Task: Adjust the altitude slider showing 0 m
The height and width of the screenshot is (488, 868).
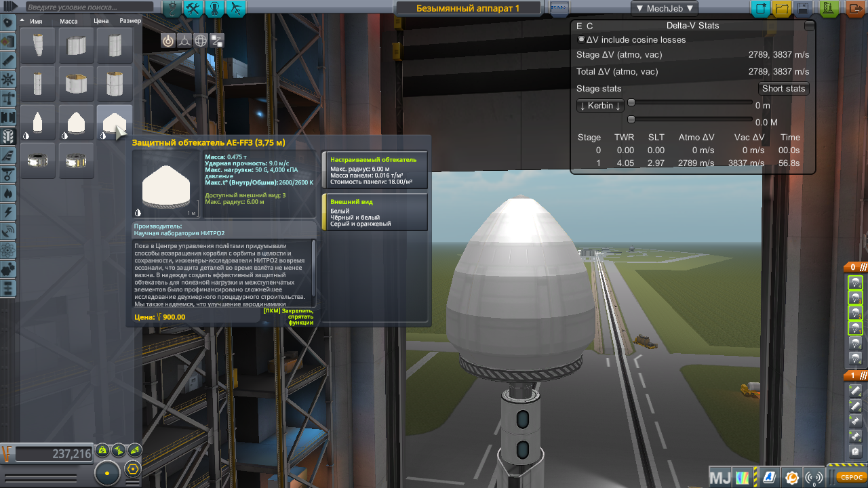Action: [x=690, y=103]
